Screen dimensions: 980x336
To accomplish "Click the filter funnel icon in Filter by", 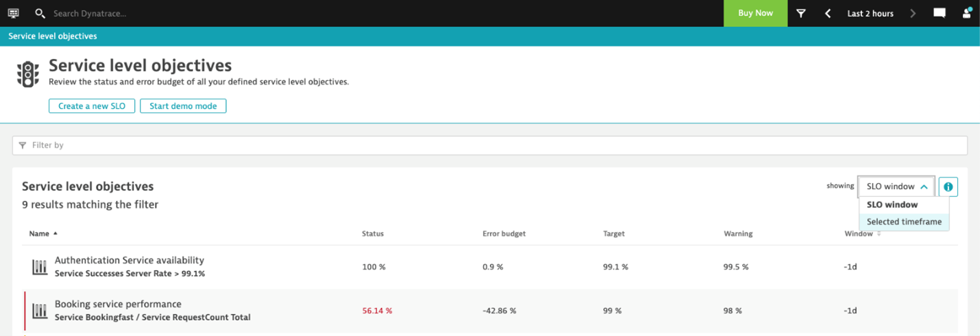I will (x=23, y=145).
